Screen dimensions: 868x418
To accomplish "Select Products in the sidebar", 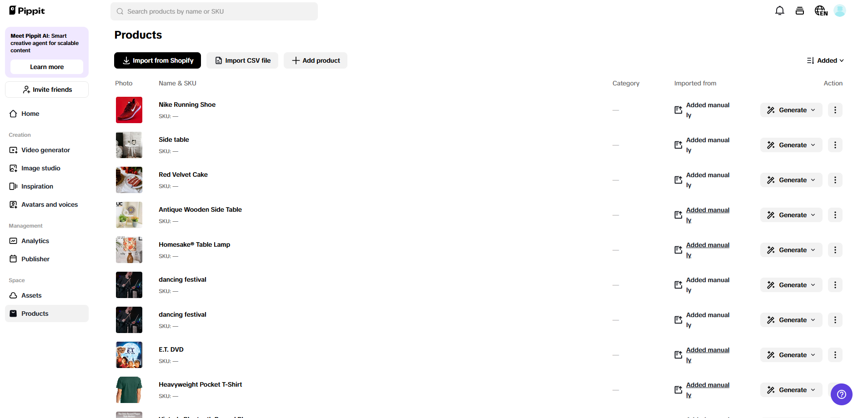I will click(47, 313).
